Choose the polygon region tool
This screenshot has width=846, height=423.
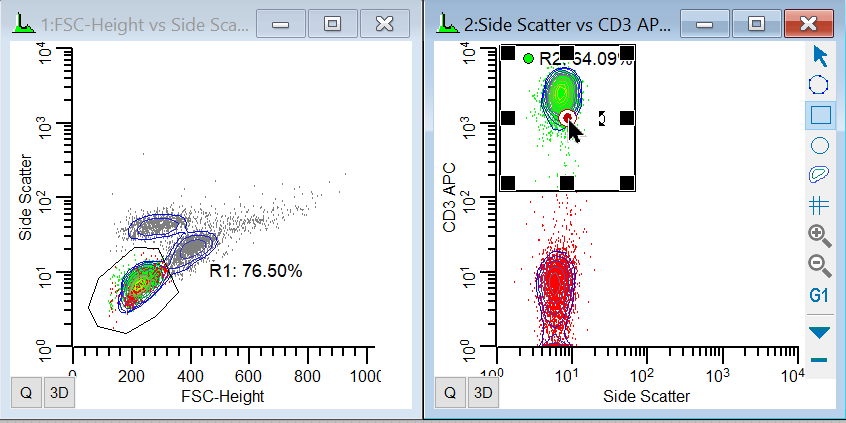point(820,84)
